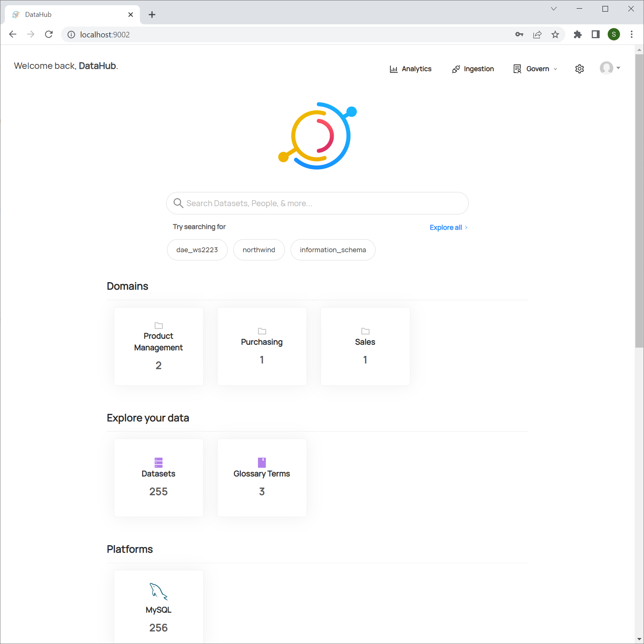Expand the user profile dropdown arrow
Image resolution: width=644 pixels, height=644 pixels.
click(x=619, y=68)
